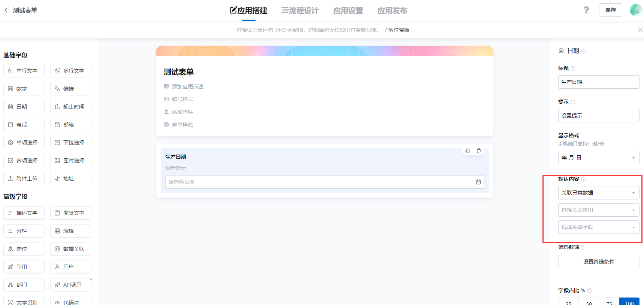Add a 定位 field

(24, 249)
